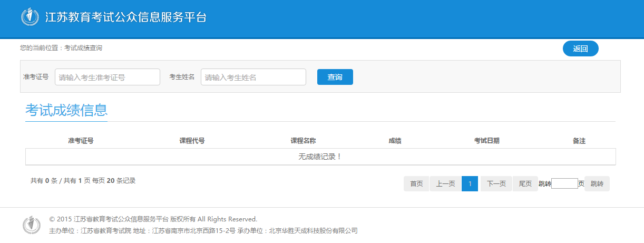This screenshot has height=243, width=644.
Task: Click the 考试成绩信息 section heading
Action: (66, 110)
